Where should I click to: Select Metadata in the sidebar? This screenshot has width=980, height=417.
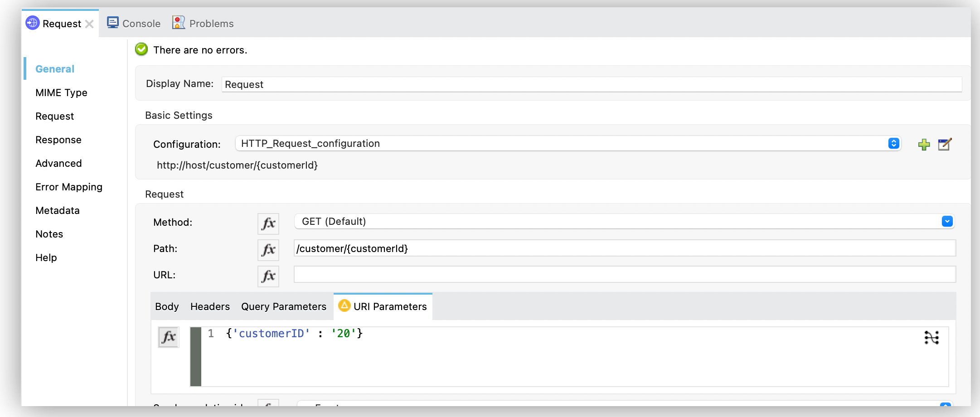pyautogui.click(x=58, y=210)
